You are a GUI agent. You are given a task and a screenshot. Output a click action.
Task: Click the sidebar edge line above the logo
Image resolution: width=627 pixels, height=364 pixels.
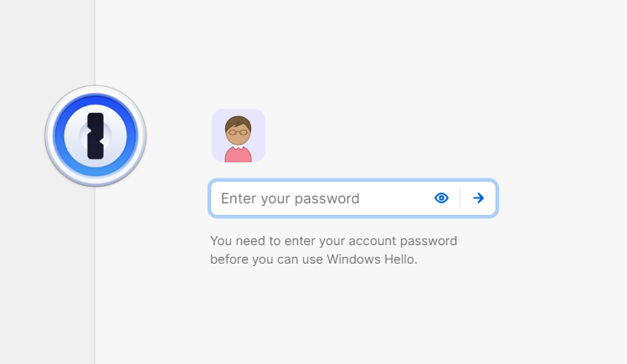pos(95,42)
